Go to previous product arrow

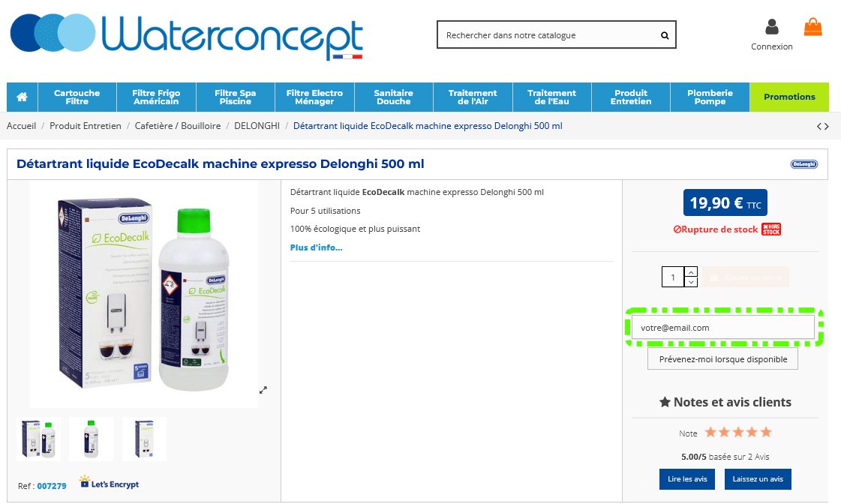click(x=819, y=127)
